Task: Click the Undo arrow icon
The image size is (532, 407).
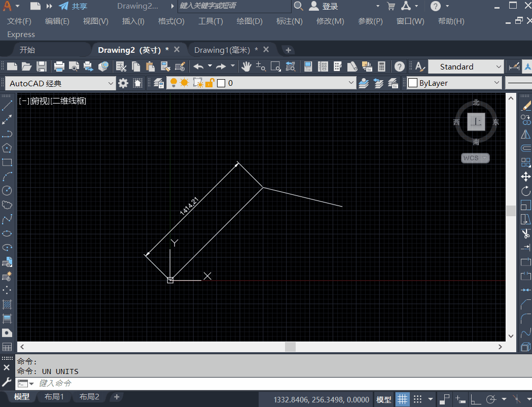Action: pyautogui.click(x=198, y=66)
